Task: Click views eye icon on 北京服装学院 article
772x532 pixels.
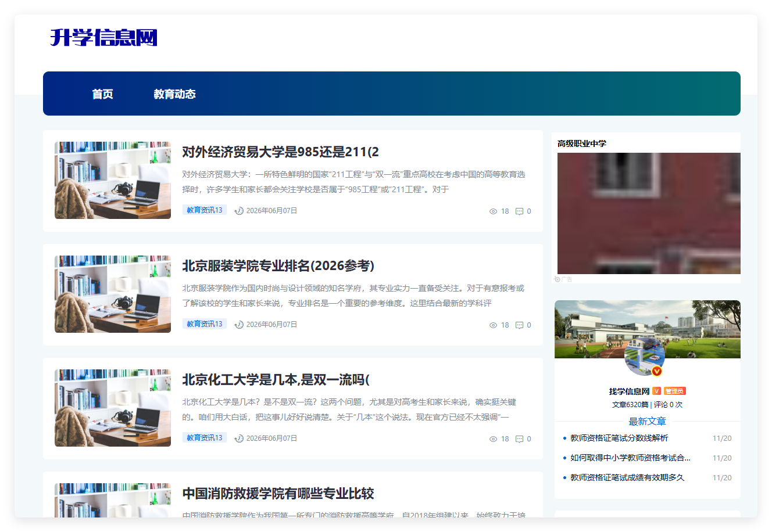Action: tap(493, 325)
